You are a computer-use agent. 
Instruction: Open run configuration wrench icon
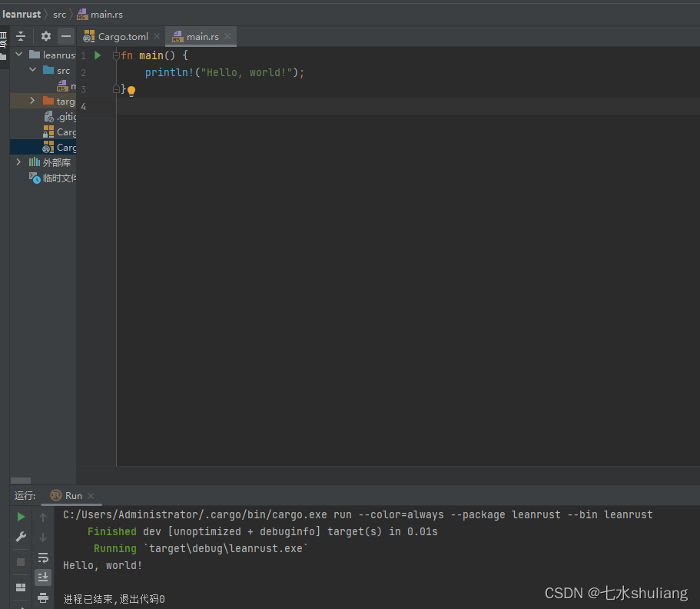tap(21, 537)
